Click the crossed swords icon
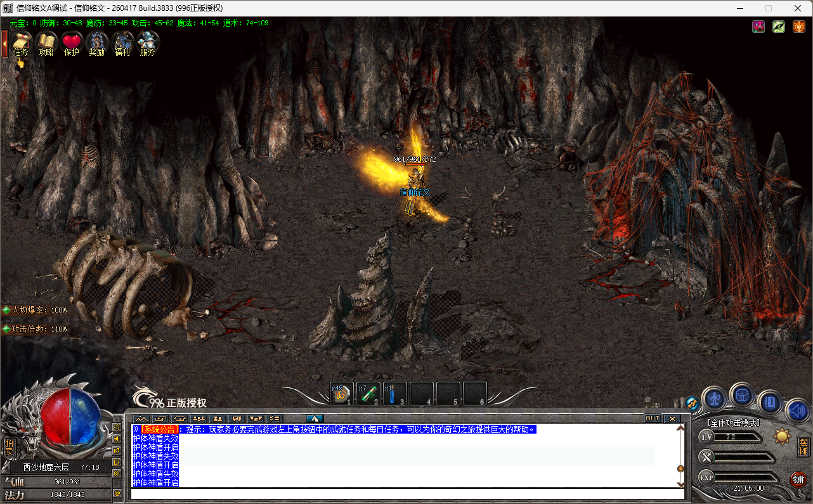The image size is (813, 504). coord(706,457)
